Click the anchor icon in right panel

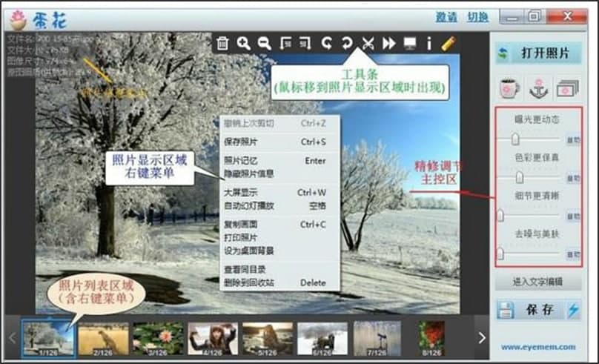pos(538,88)
